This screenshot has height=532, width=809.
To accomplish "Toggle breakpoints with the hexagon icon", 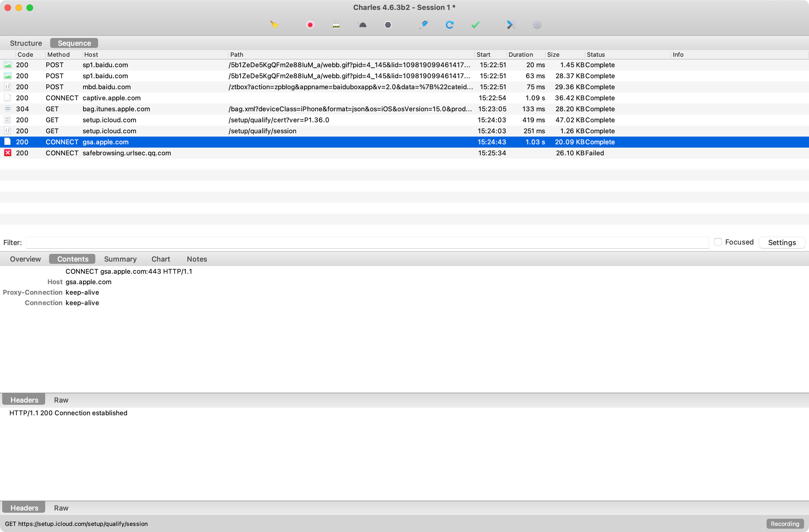I will coord(388,25).
